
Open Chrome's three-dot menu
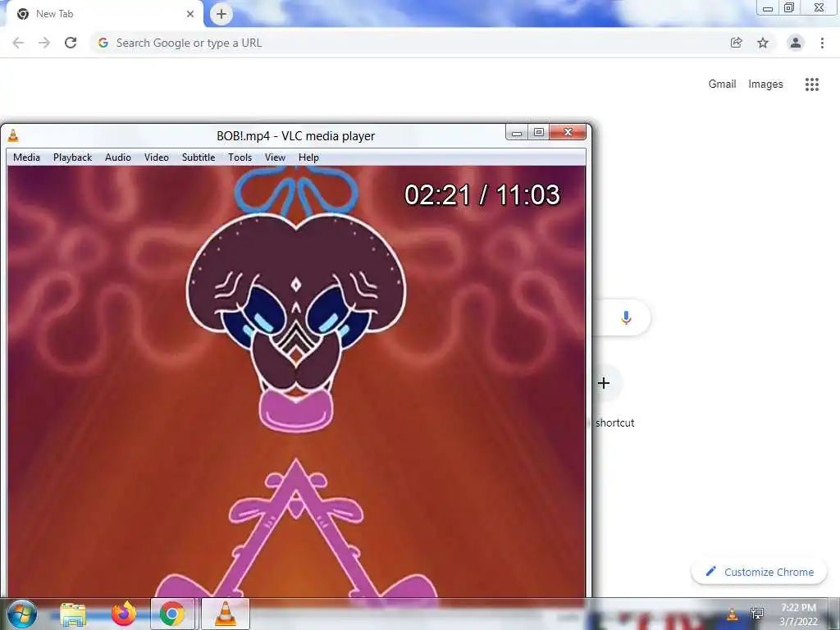[822, 43]
